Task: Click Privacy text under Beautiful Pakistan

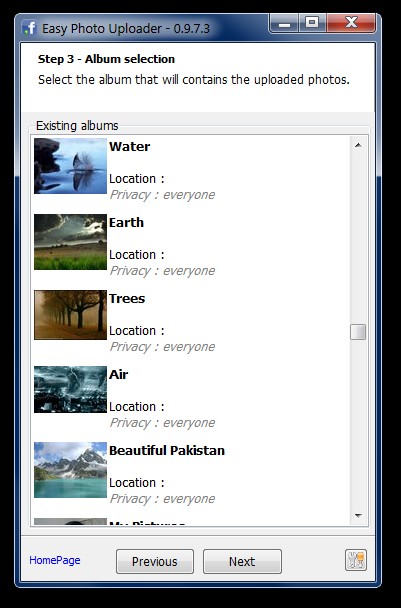Action: point(162,499)
